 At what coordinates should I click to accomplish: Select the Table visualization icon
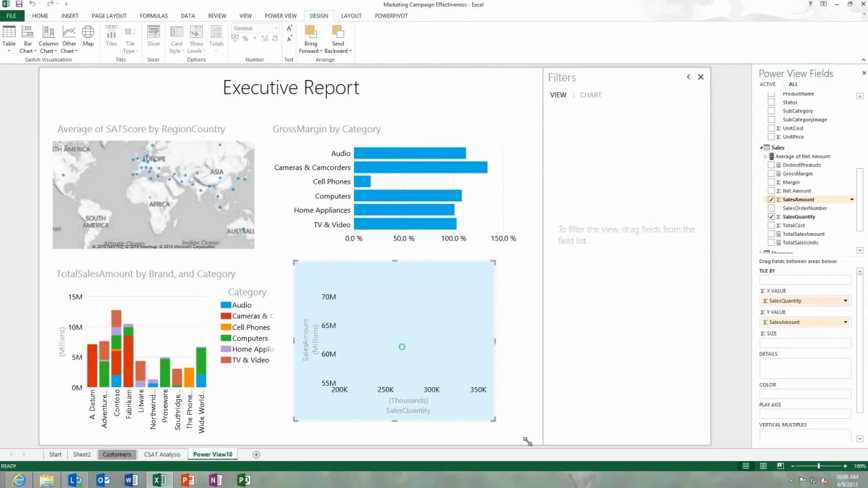(9, 38)
